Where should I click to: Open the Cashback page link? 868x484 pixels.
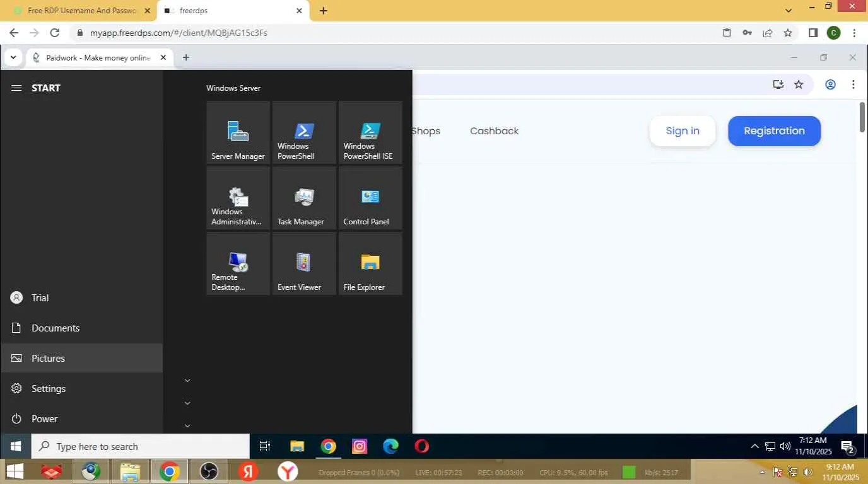495,131
